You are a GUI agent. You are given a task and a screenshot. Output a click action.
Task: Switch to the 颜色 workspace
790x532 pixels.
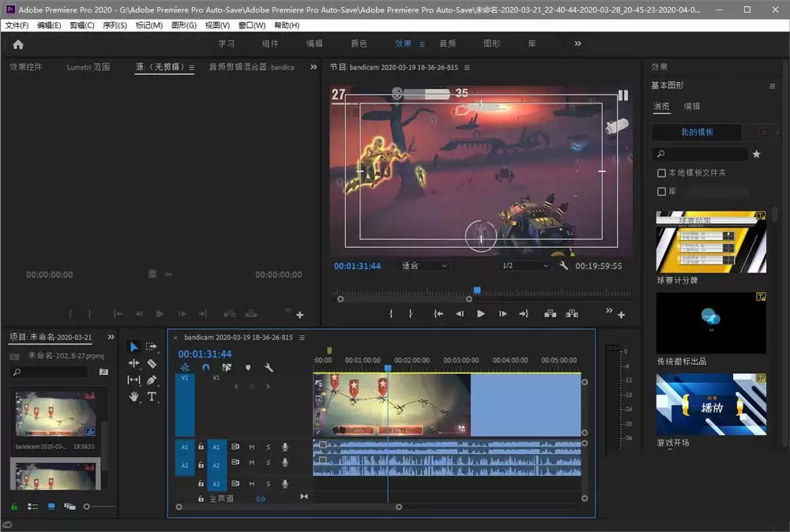coord(359,43)
